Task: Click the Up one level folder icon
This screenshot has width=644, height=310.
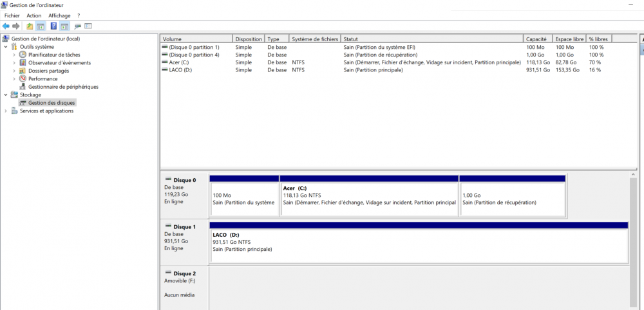Action: [30, 26]
